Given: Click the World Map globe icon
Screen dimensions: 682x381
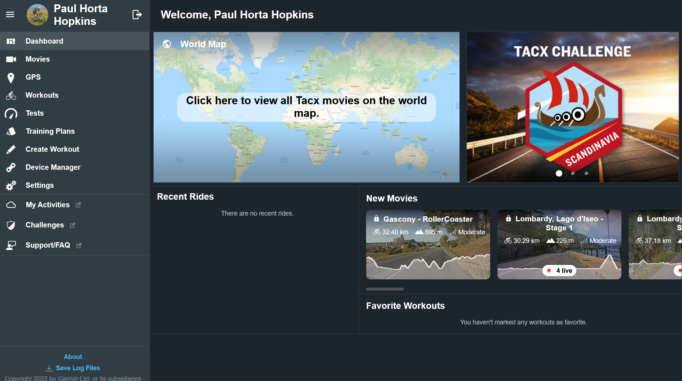Looking at the screenshot, I should tap(167, 44).
